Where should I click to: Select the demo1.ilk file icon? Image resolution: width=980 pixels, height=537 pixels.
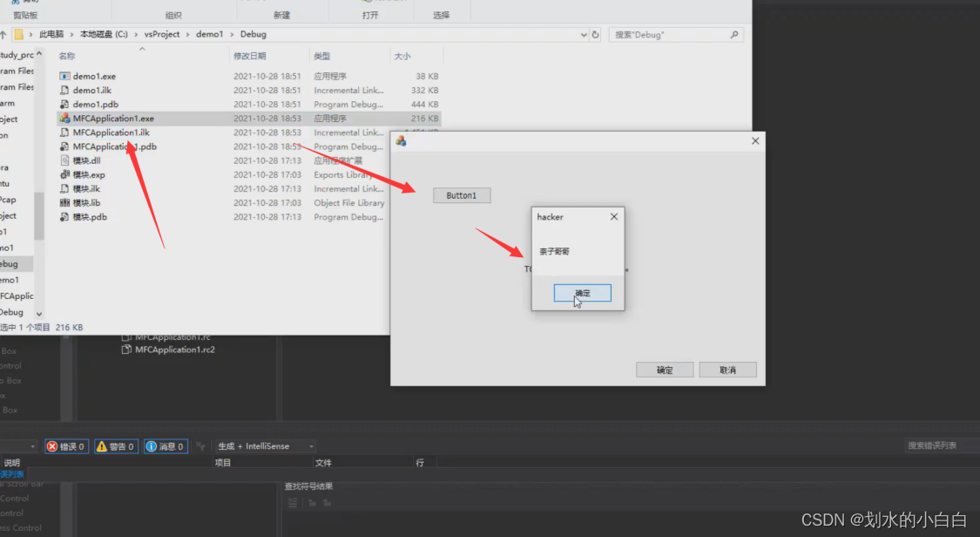pos(64,90)
